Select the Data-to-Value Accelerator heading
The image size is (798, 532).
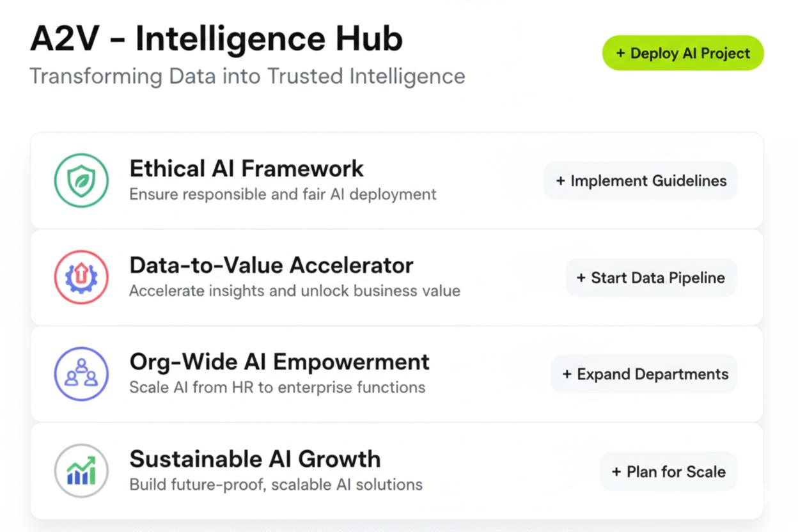point(271,265)
